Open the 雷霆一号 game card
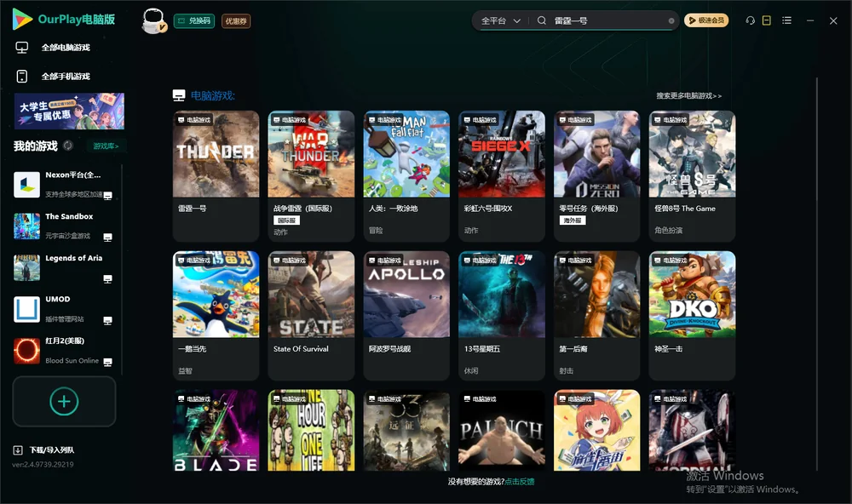Image resolution: width=852 pixels, height=504 pixels. click(216, 176)
